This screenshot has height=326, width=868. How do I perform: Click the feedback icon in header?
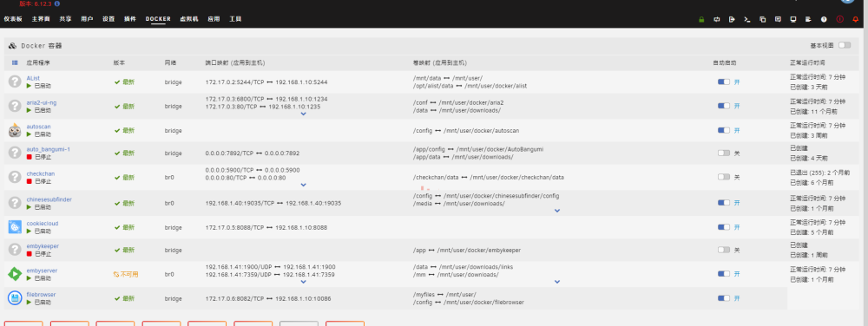tap(778, 19)
